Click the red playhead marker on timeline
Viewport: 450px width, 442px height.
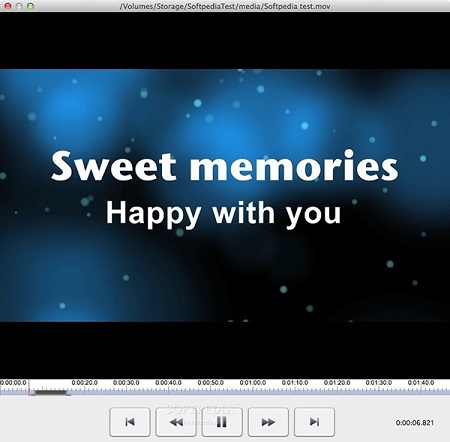29,387
